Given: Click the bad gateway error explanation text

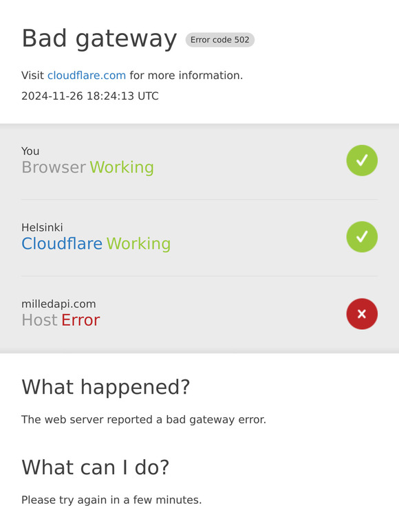Looking at the screenshot, I should pyautogui.click(x=144, y=420).
